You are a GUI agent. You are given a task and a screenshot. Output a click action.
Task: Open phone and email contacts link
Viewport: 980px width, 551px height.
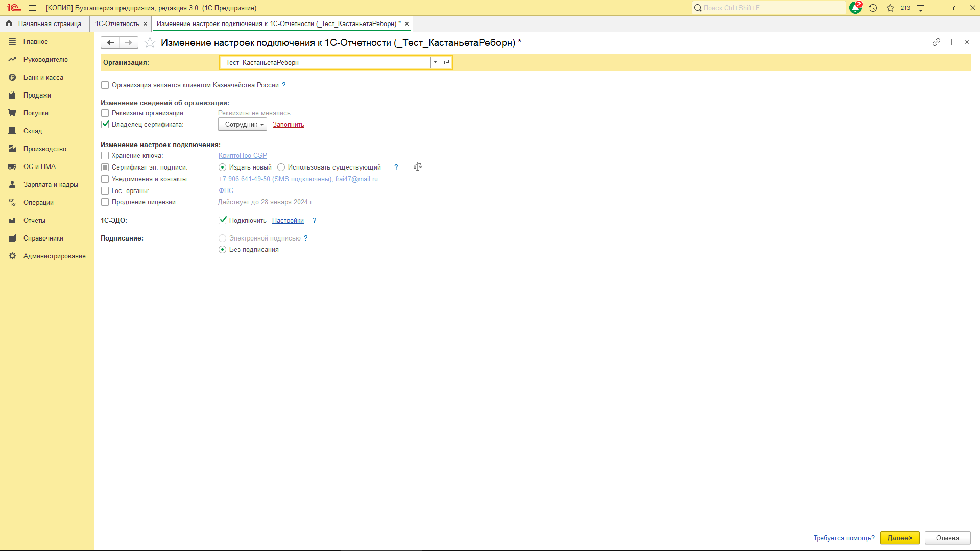tap(298, 179)
